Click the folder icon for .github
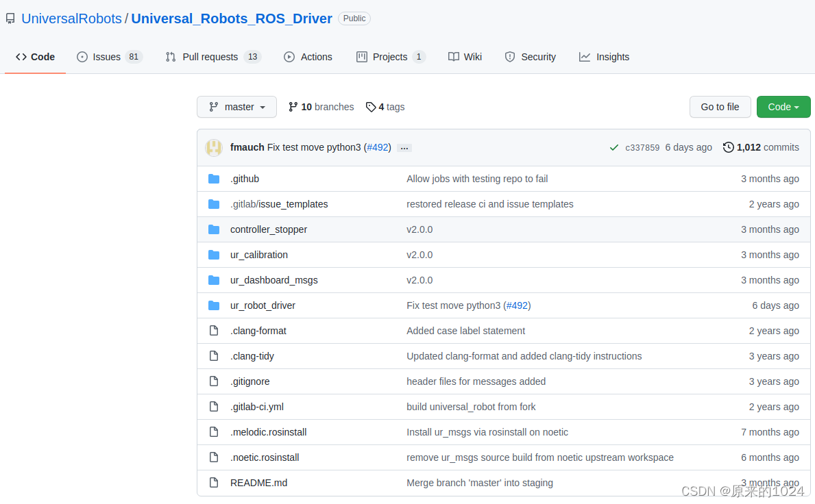The height and width of the screenshot is (504, 815). pos(214,179)
